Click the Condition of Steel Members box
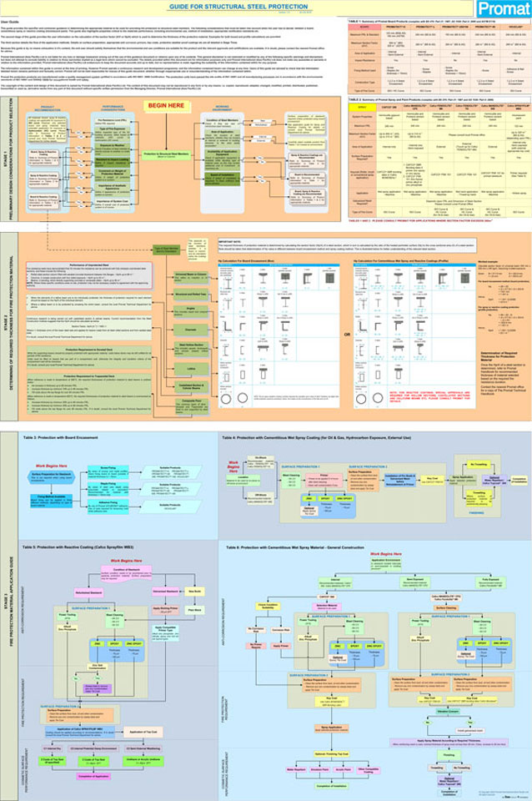Screen dimensions: 532x801 pos(222,123)
